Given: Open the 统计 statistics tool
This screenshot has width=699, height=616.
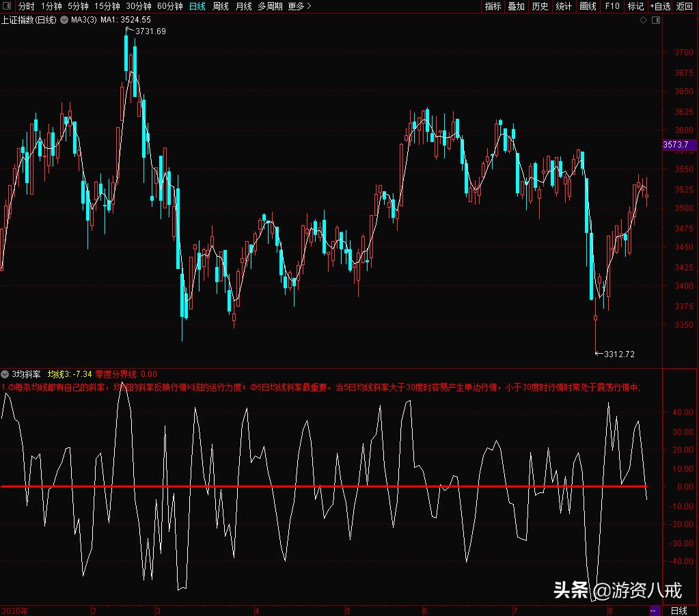Looking at the screenshot, I should (x=564, y=6).
